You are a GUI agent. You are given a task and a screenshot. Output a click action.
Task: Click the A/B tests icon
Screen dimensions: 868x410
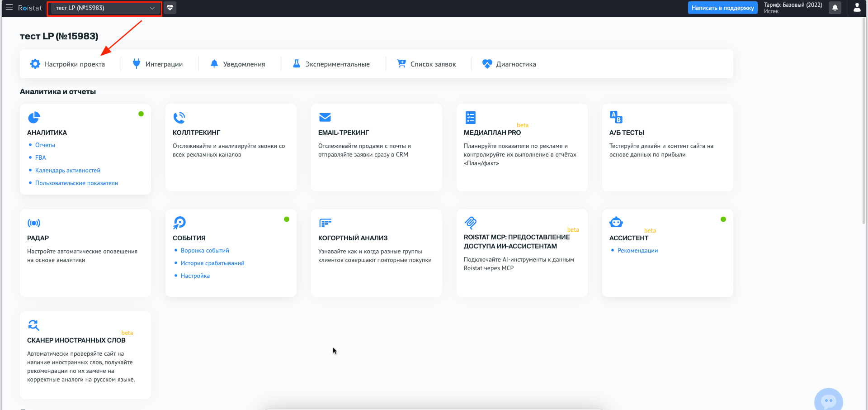(x=616, y=117)
